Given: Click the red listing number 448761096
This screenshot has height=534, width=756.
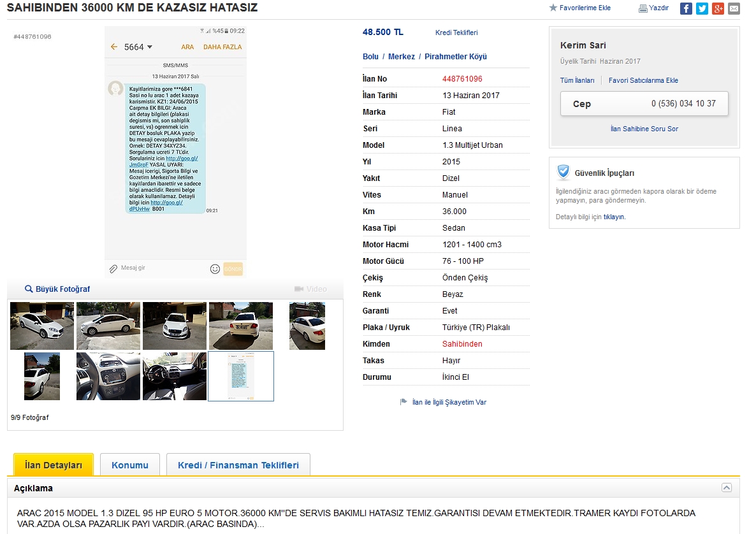Looking at the screenshot, I should [462, 78].
